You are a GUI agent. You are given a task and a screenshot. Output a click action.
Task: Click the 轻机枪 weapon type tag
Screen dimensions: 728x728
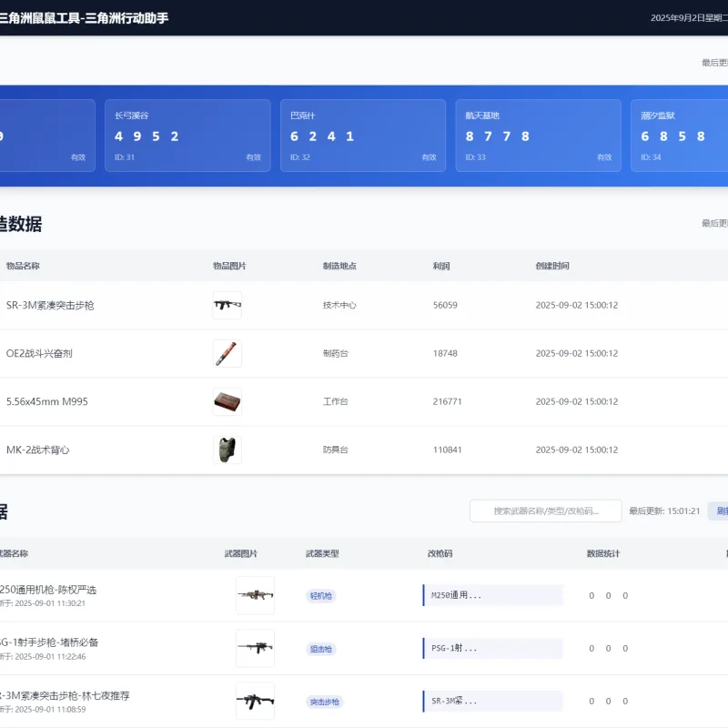(321, 596)
